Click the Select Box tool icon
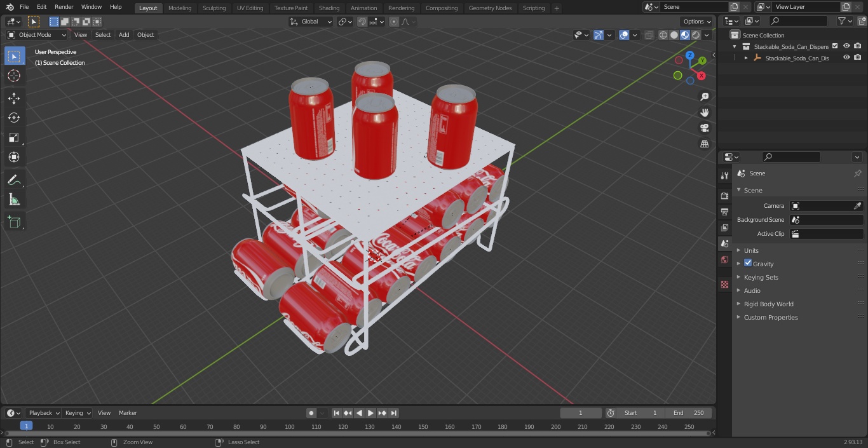 (14, 56)
